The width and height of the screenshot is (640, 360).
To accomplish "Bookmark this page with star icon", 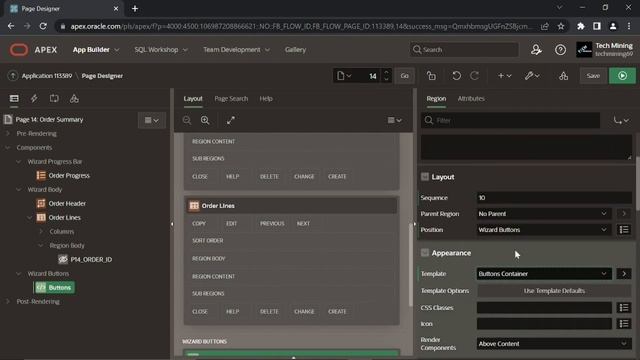I will pyautogui.click(x=561, y=26).
